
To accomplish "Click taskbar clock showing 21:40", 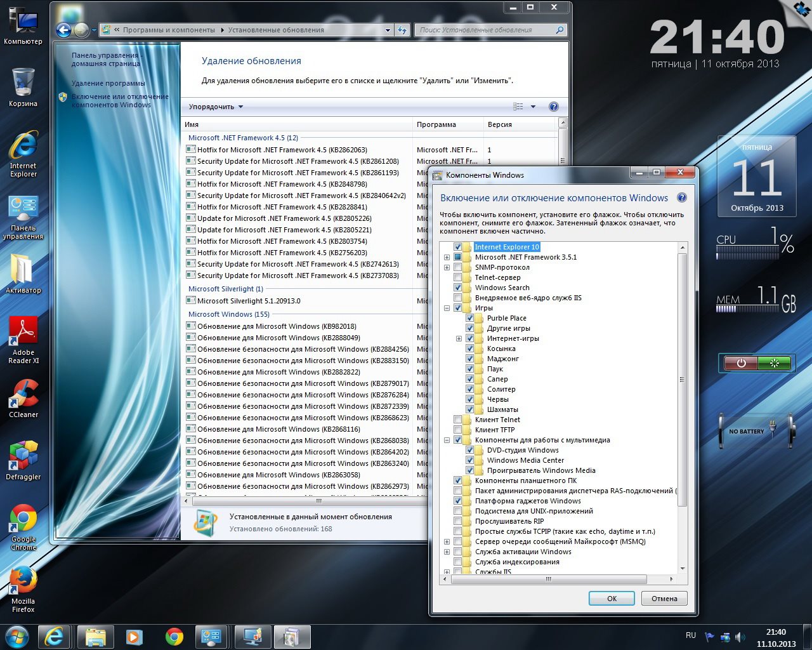I will (x=776, y=637).
